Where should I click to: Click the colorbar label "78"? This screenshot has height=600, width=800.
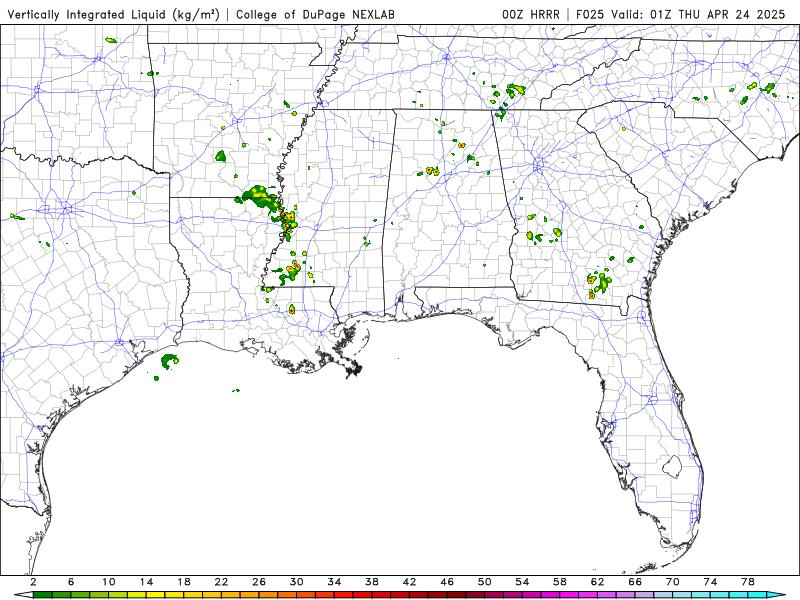coord(748,582)
